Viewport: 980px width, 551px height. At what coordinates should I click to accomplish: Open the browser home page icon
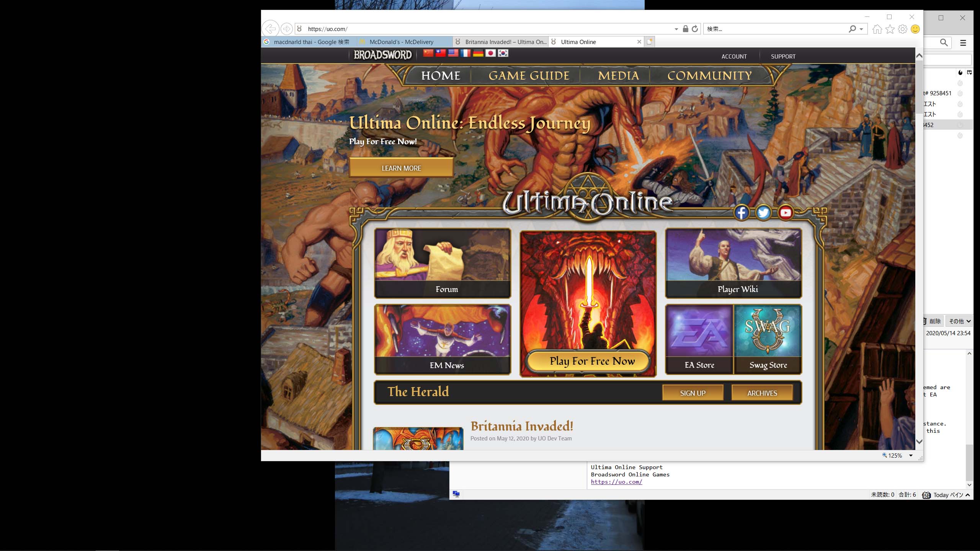tap(877, 29)
